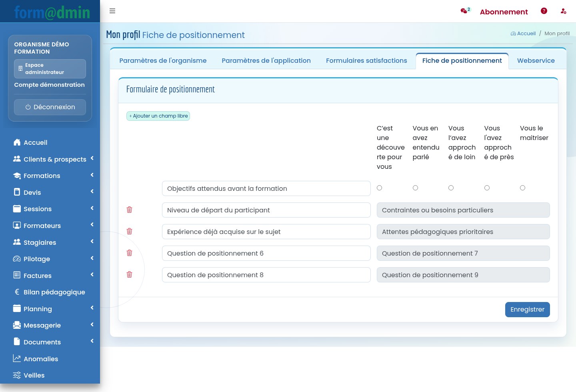
Task: Toggle the hamburger sidebar menu icon
Action: (112, 11)
